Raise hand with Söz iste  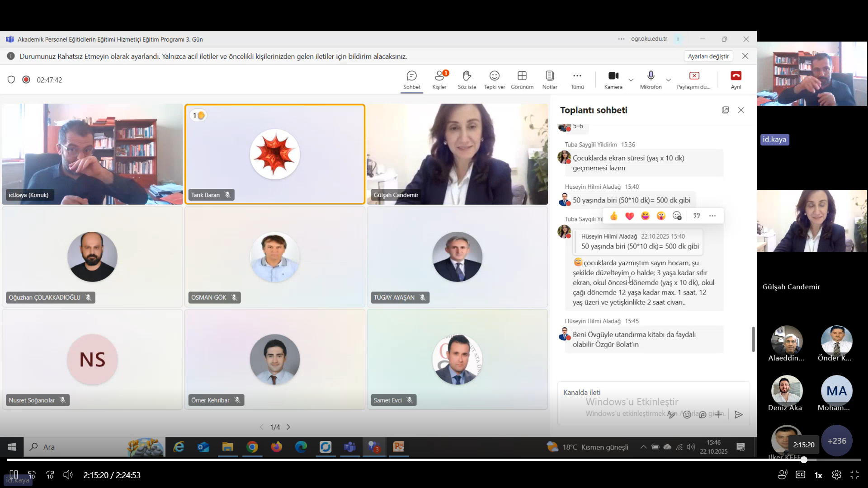(x=467, y=76)
